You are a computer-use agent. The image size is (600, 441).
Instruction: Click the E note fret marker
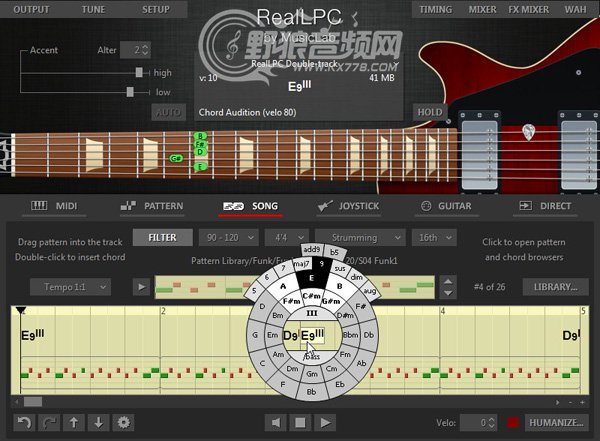click(200, 167)
